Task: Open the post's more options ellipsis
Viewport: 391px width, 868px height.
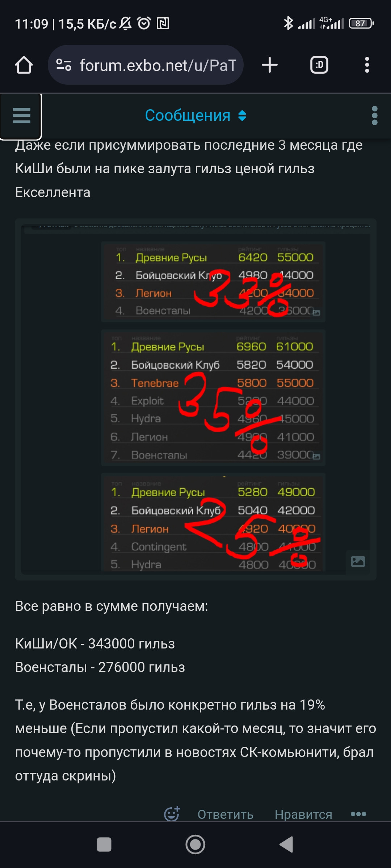Action: pos(358,814)
